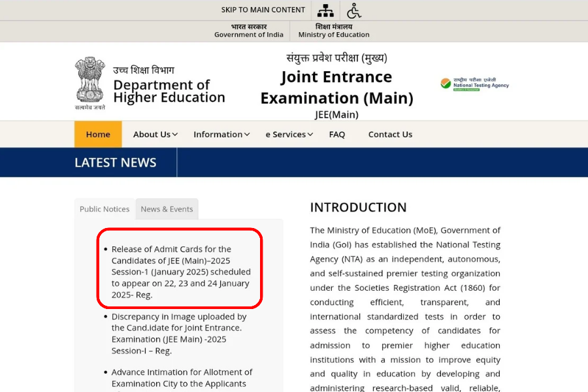Click the sitemap icon in top bar
588x392 pixels.
(325, 10)
